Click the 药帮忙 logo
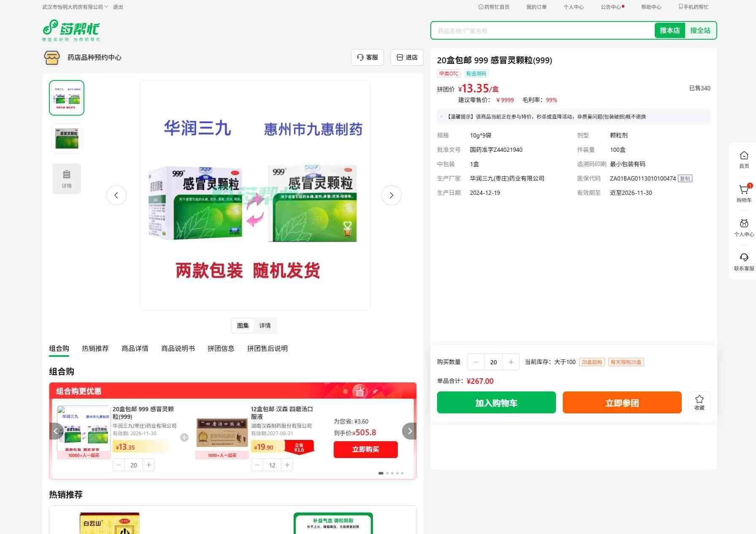Viewport: 756px width, 534px height. 71,30
